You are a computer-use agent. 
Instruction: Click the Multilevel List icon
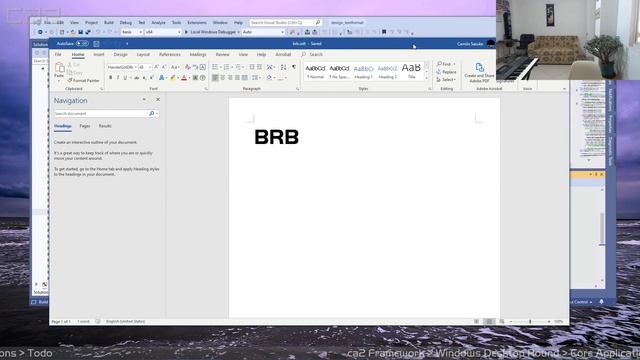pos(238,67)
